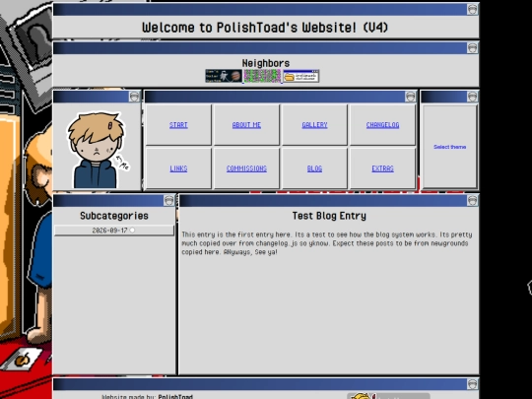532x399 pixels.
Task: Click the Subcategories heading
Action: [x=114, y=216]
